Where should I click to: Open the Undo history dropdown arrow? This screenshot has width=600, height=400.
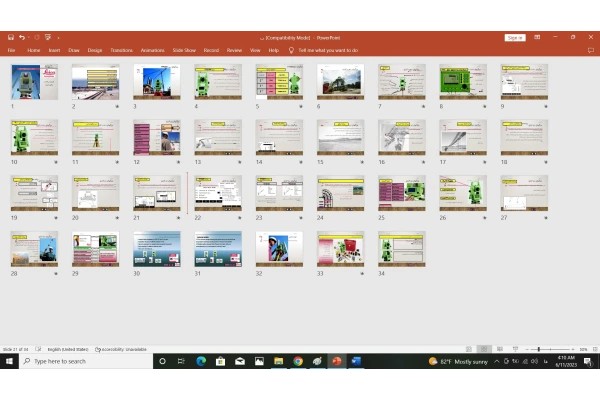click(28, 38)
